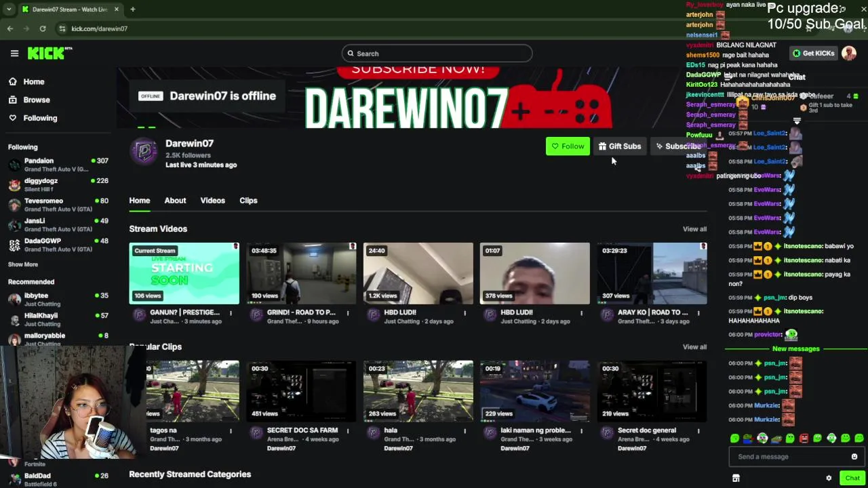Focus the Kick search box
Image resolution: width=868 pixels, height=488 pixels.
437,54
